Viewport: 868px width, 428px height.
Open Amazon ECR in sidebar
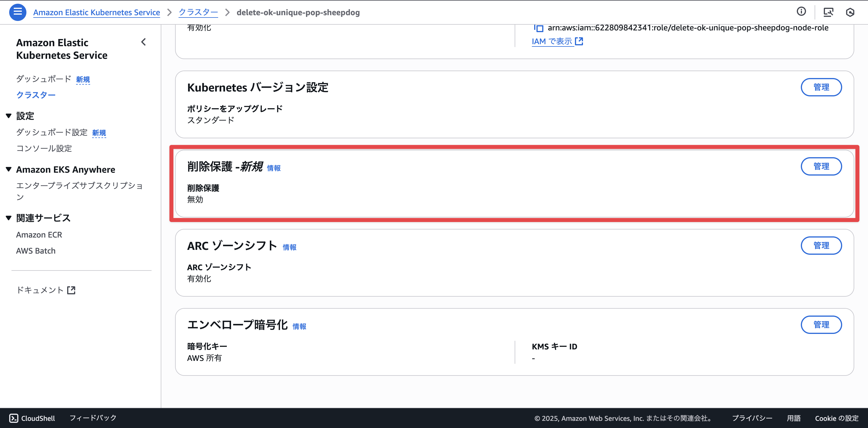point(39,235)
